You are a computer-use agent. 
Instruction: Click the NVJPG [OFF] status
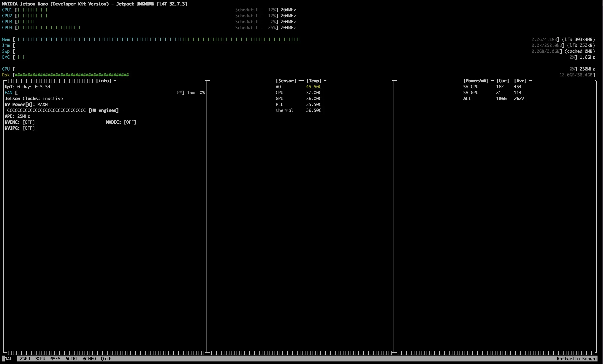click(x=20, y=128)
